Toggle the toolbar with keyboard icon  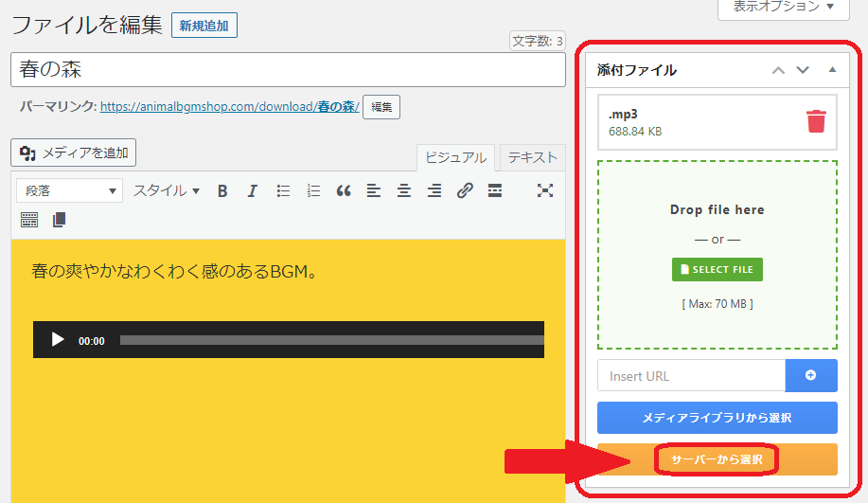click(29, 220)
